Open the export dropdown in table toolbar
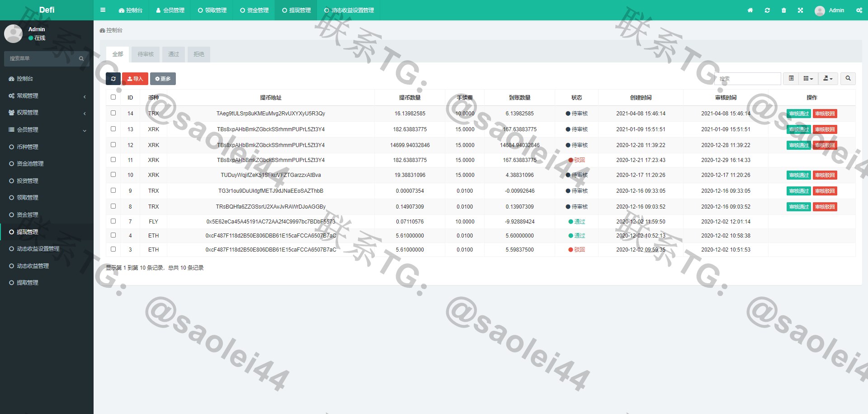The height and width of the screenshot is (414, 868). [x=828, y=78]
